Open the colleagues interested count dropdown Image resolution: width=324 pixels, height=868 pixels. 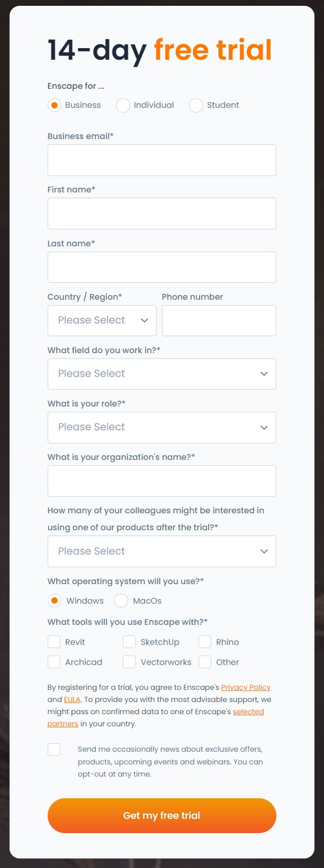(162, 551)
